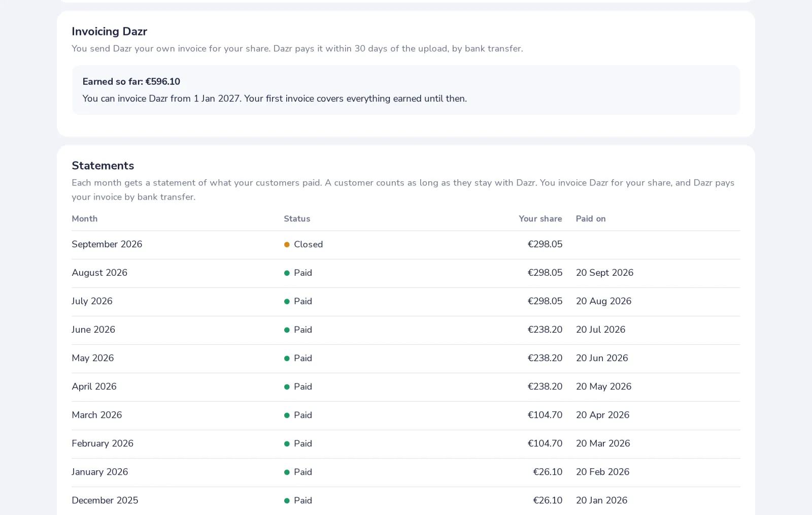This screenshot has height=515, width=812.
Task: Click the "20 Aug 2026" paid date
Action: (x=603, y=301)
